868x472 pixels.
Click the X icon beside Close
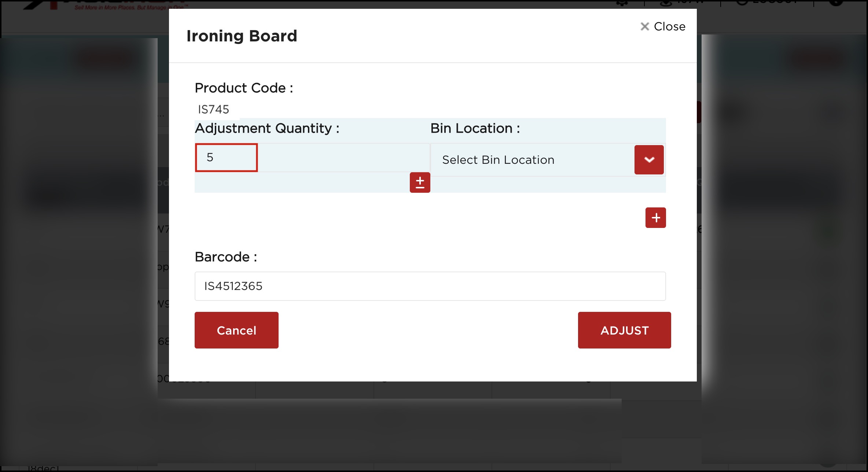644,26
